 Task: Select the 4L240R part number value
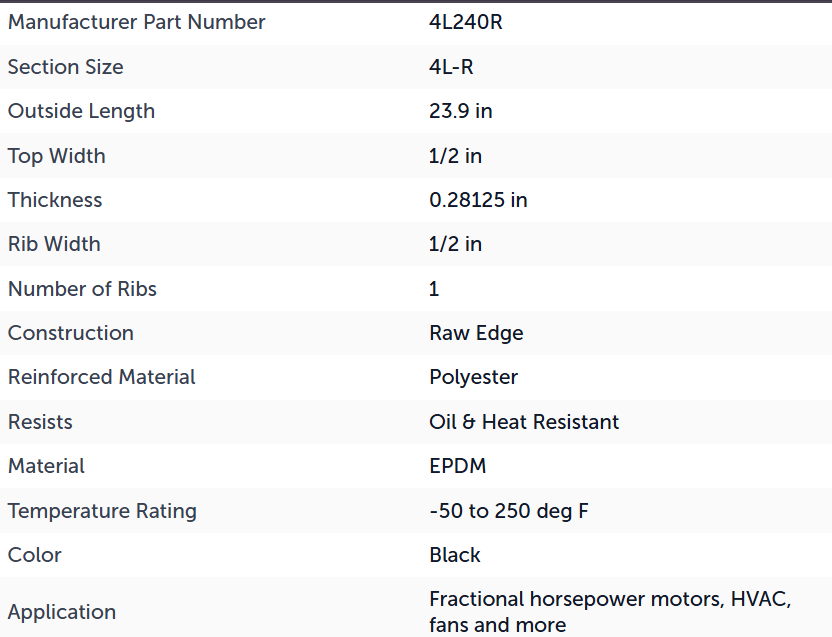click(x=465, y=22)
